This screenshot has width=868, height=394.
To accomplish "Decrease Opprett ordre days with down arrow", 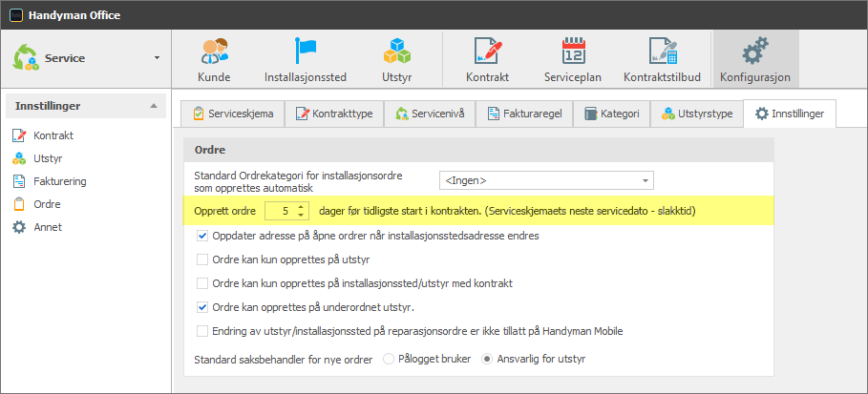I will [x=301, y=215].
